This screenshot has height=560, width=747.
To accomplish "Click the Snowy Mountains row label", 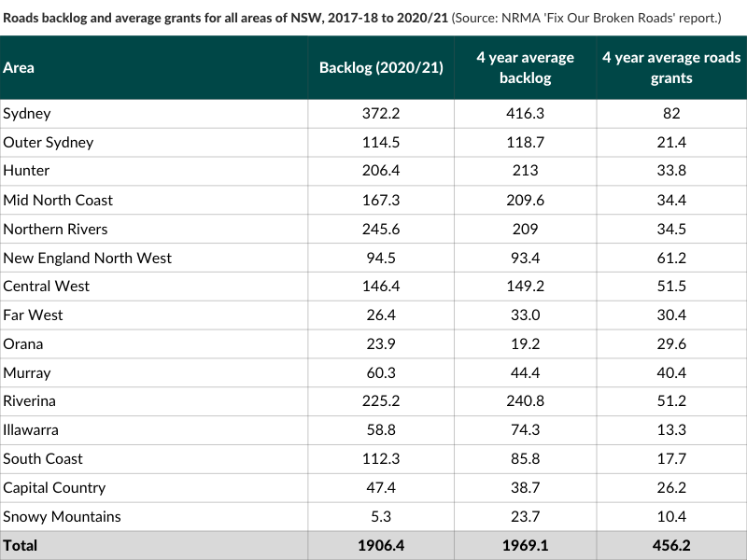I will (x=63, y=516).
